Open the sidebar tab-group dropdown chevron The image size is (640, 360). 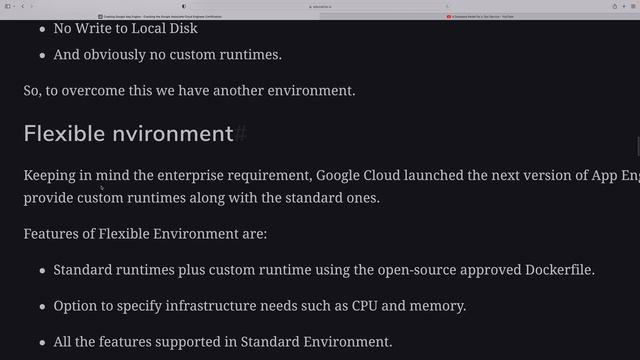pyautogui.click(x=14, y=6)
